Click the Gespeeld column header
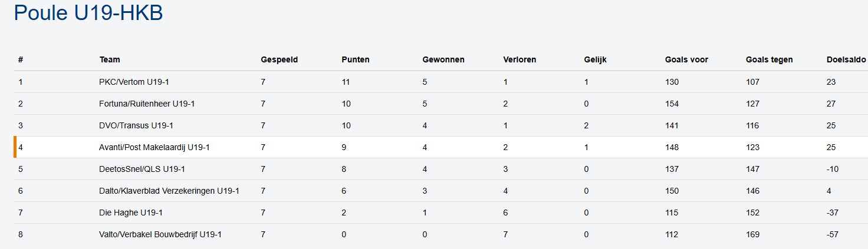 pos(279,59)
